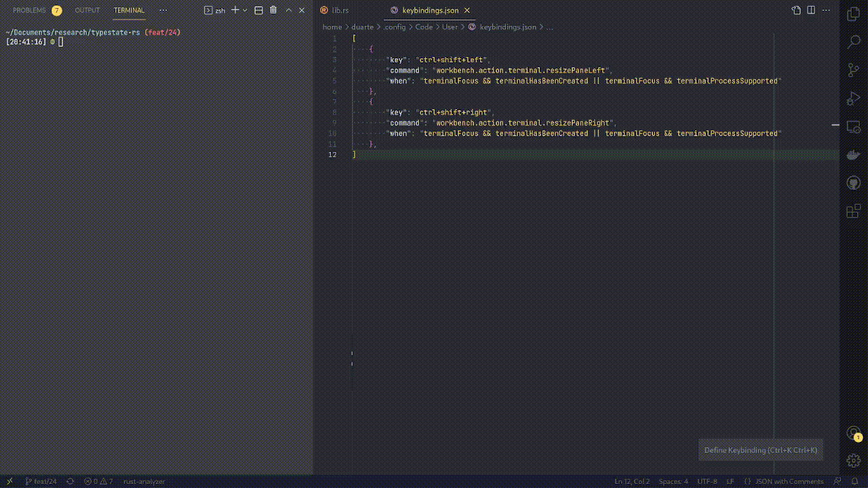Open the editor More Actions ellipsis
Screen dimensions: 868x488
(x=826, y=10)
